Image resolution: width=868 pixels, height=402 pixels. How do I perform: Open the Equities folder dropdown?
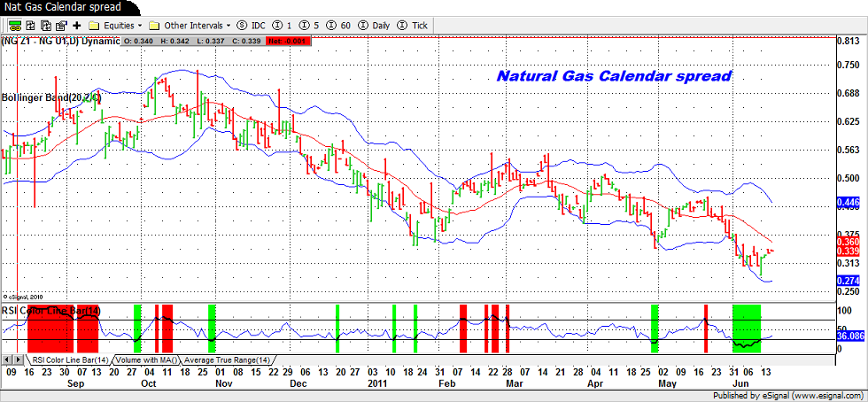tap(117, 26)
